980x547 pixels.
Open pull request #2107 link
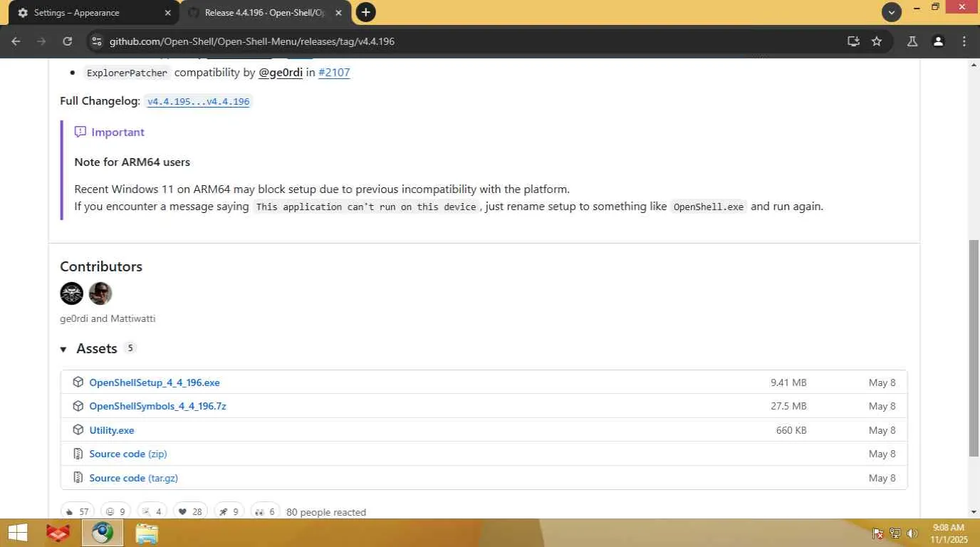coord(334,73)
